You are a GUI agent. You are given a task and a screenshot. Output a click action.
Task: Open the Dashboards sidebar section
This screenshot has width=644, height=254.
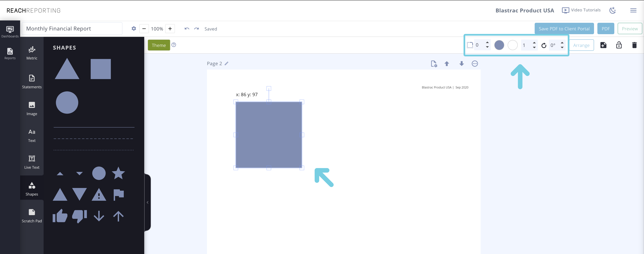[10, 32]
